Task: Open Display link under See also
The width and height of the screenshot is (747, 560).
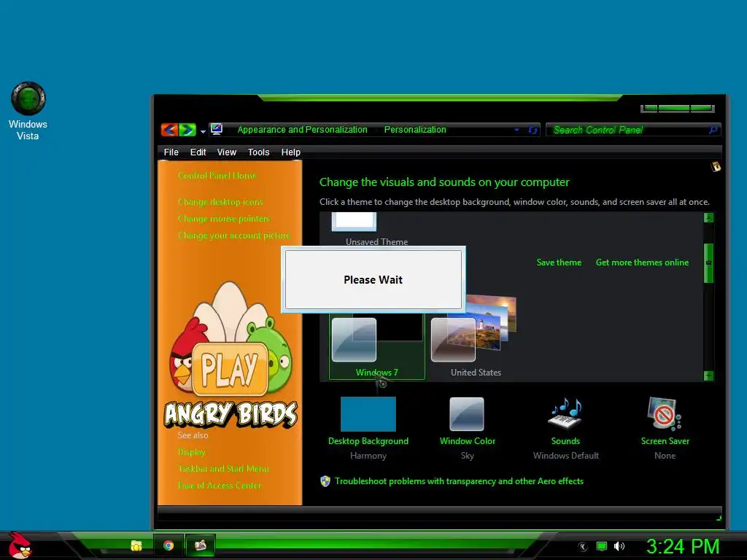Action: [x=192, y=452]
